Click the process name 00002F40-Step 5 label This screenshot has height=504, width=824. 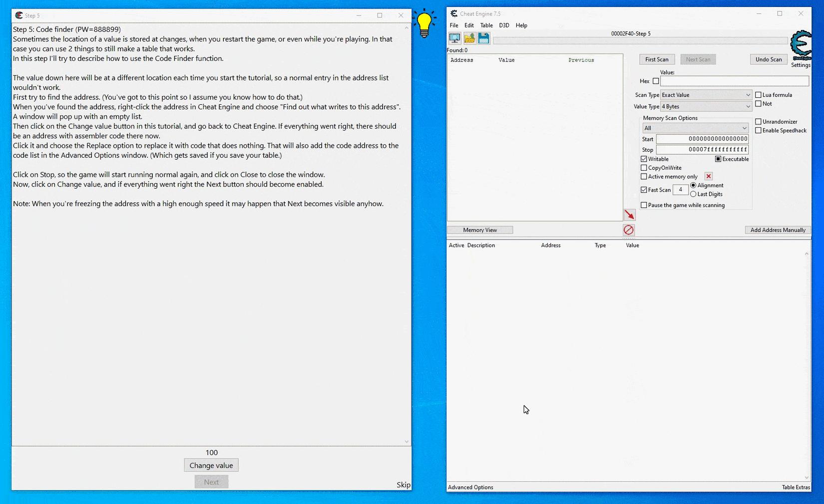[x=631, y=33]
